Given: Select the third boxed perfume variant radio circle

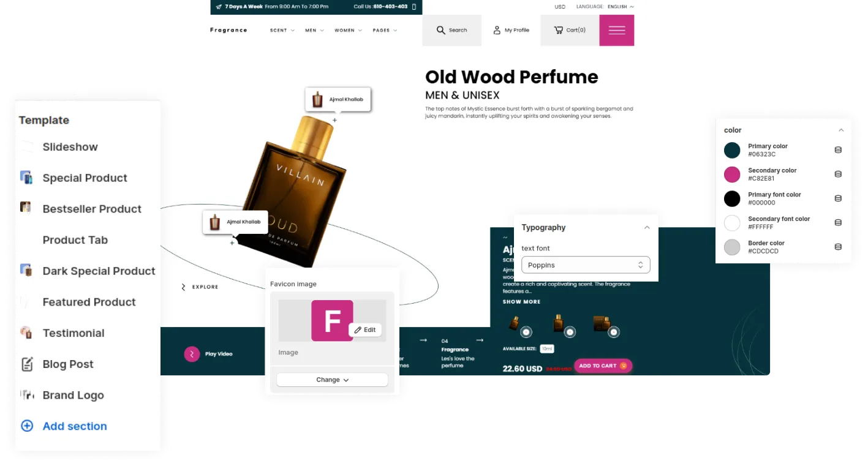Looking at the screenshot, I should click(614, 332).
